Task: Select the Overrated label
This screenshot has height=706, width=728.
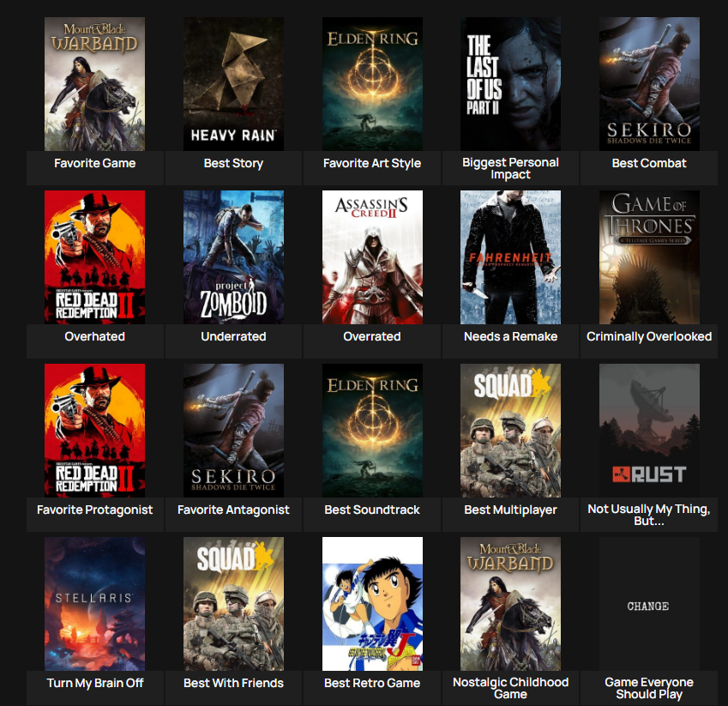Action: (x=372, y=336)
